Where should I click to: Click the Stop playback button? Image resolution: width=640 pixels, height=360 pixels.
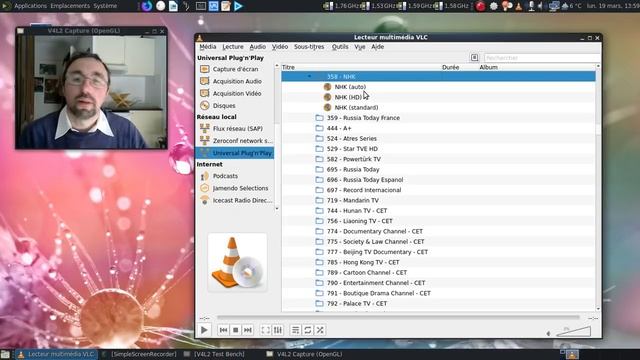pyautogui.click(x=236, y=330)
